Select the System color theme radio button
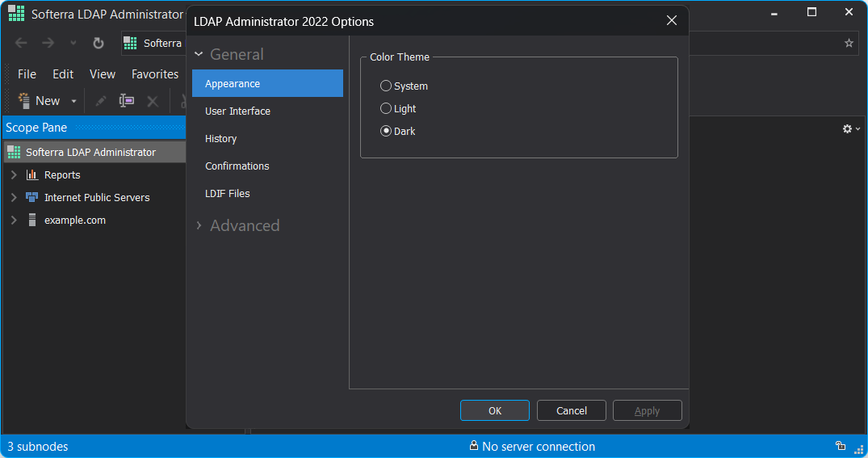 [386, 86]
